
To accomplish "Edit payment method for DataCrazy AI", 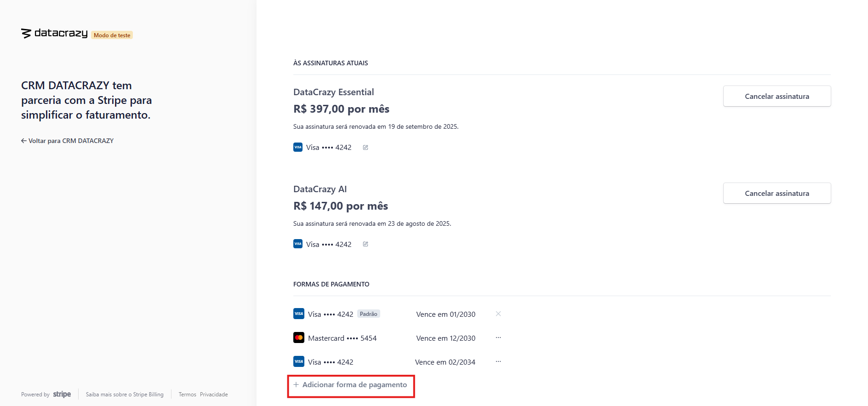I will 365,244.
